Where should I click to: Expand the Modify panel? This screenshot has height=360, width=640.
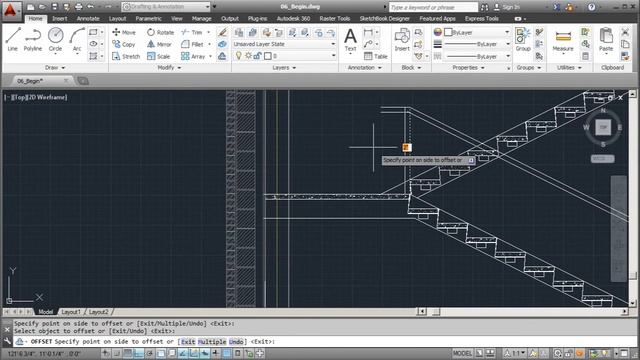(x=169, y=68)
